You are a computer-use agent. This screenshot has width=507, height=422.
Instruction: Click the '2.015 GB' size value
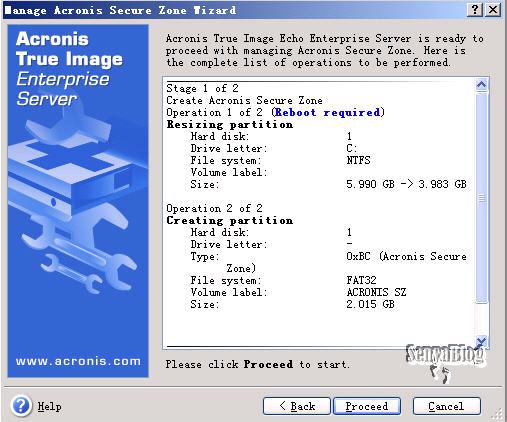(370, 304)
